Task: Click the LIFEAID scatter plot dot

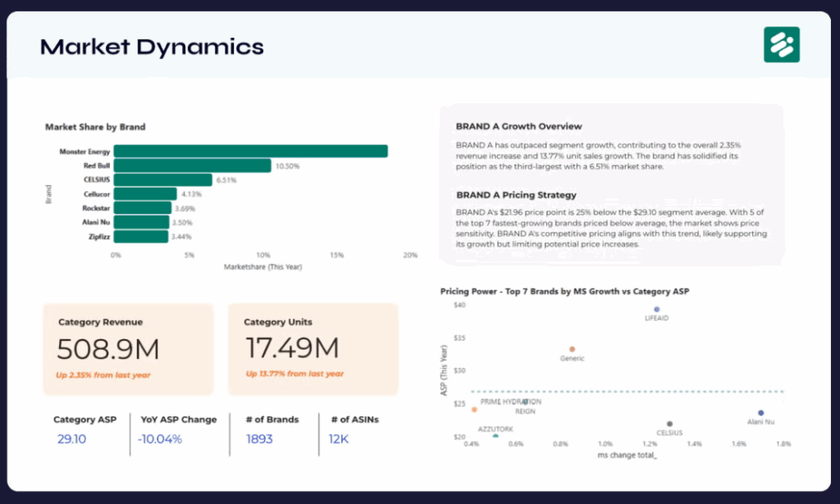Action: (657, 310)
